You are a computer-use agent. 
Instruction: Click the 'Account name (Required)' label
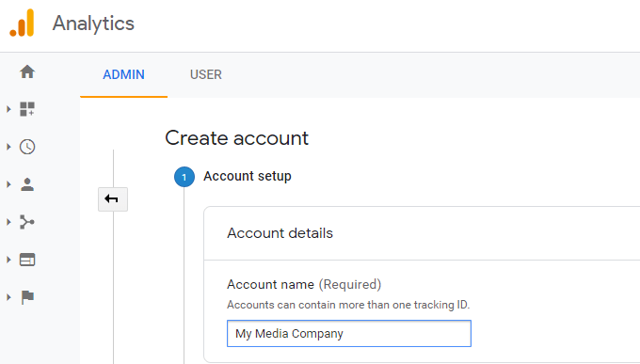pos(304,284)
